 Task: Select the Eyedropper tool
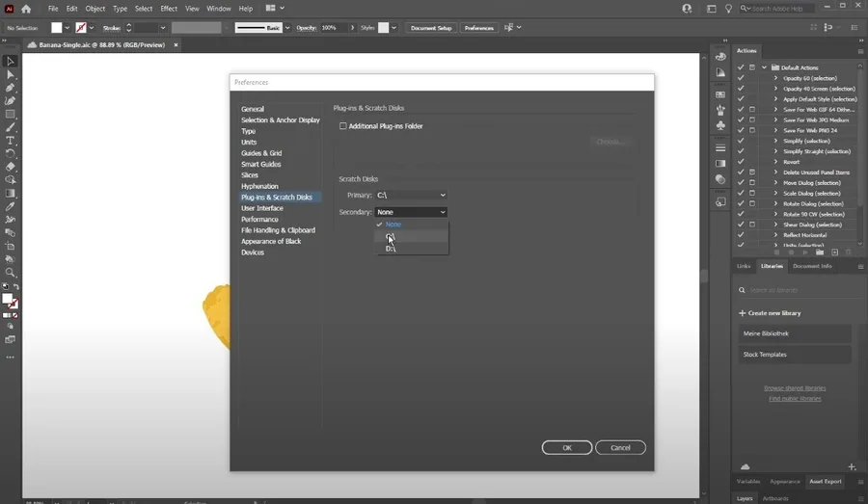[x=10, y=207]
